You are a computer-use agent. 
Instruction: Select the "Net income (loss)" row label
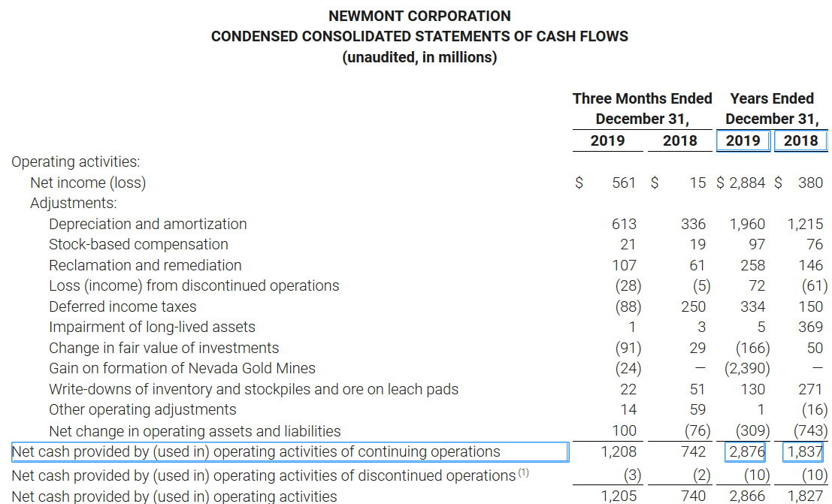88,183
